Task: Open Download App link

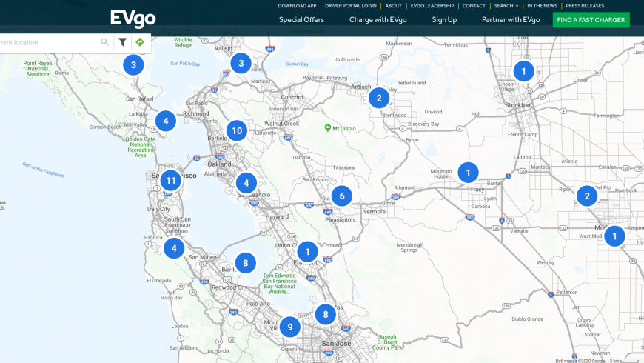Action: [297, 6]
